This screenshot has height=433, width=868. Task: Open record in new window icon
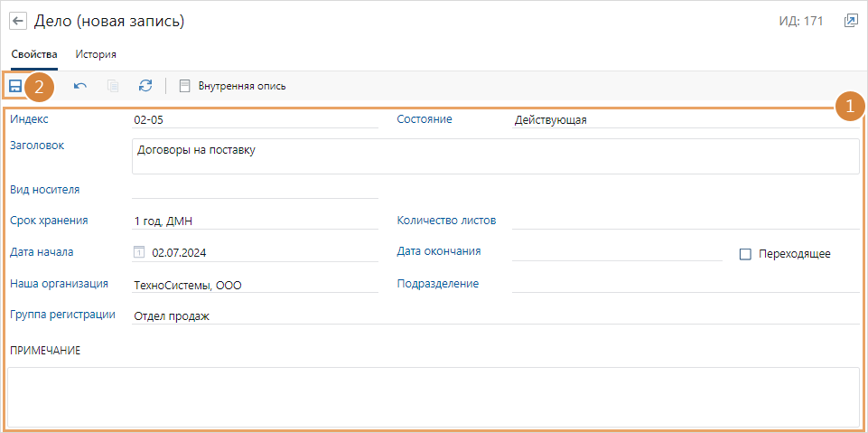(850, 21)
